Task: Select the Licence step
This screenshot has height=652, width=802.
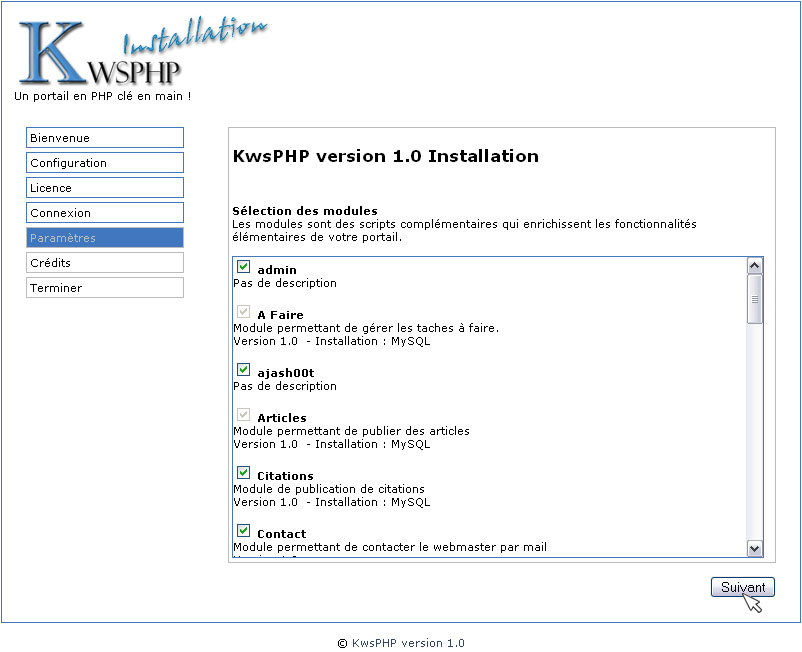Action: click(105, 188)
